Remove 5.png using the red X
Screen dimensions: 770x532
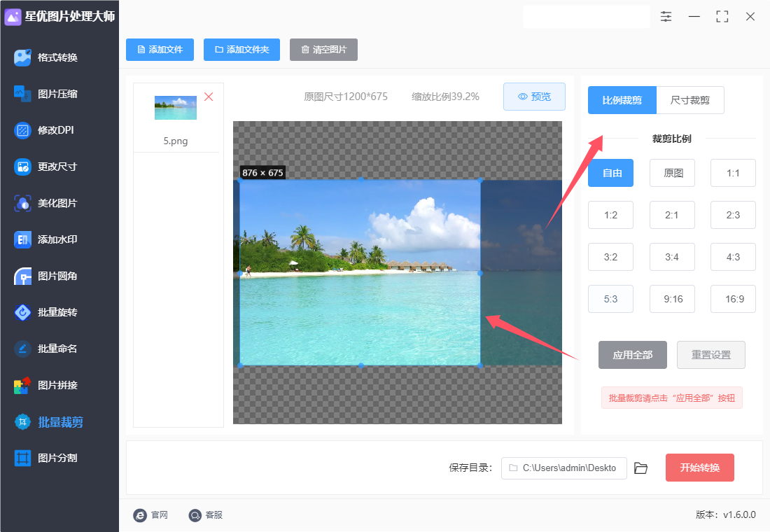tap(209, 97)
